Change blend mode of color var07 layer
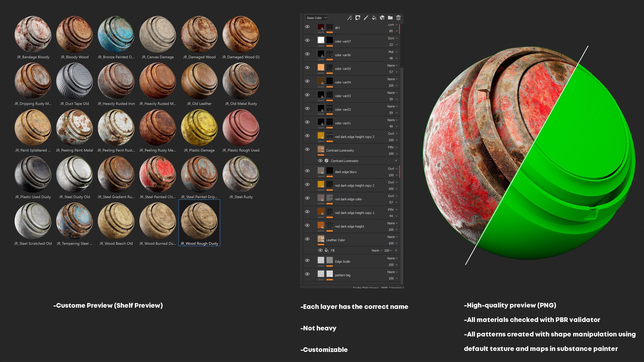The image size is (644, 362). tap(392, 38)
